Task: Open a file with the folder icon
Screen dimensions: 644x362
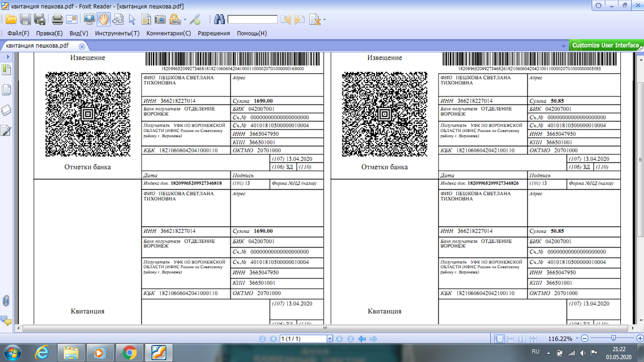Action: click(11, 20)
